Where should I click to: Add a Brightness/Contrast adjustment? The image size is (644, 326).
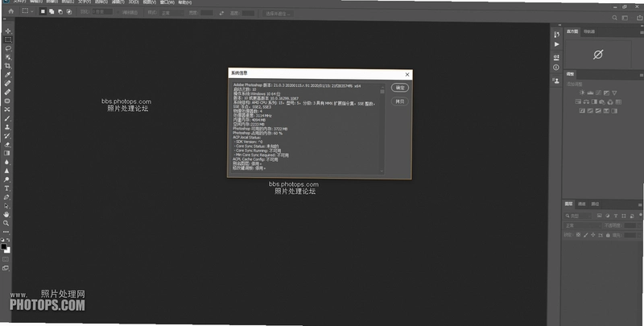click(581, 93)
